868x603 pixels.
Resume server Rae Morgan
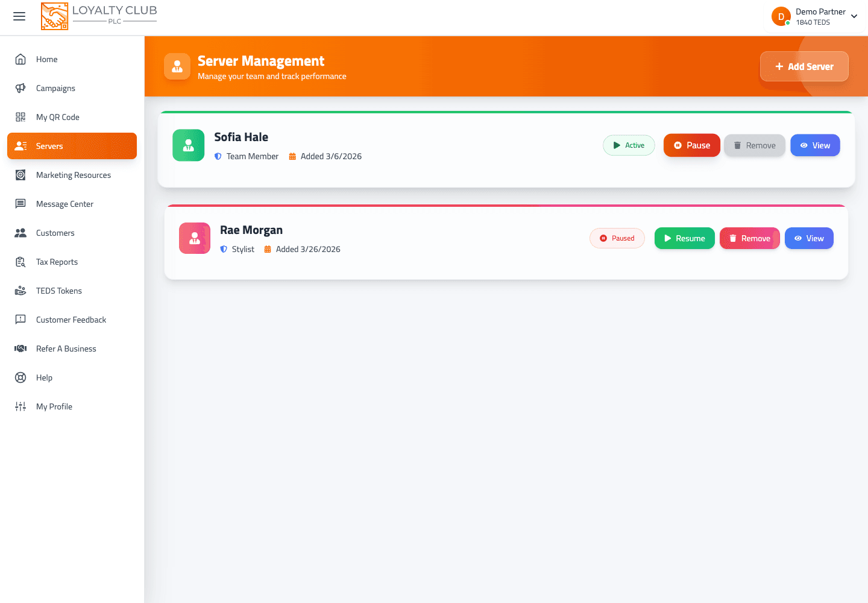pos(685,238)
